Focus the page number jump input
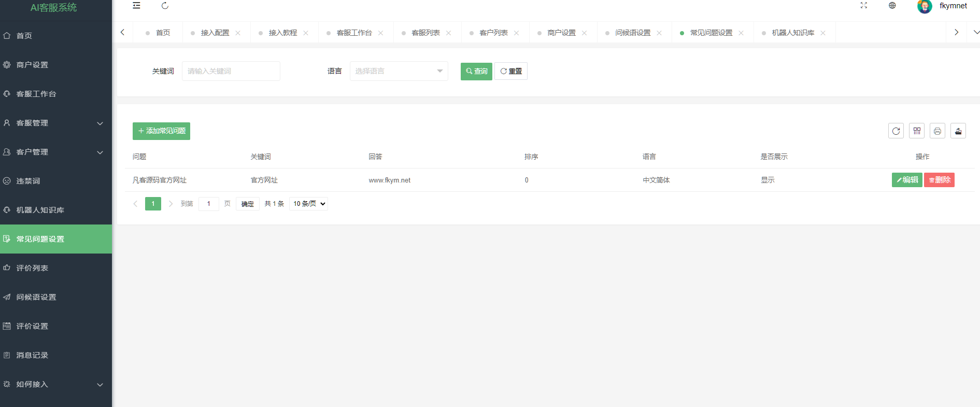The image size is (980, 407). click(209, 204)
